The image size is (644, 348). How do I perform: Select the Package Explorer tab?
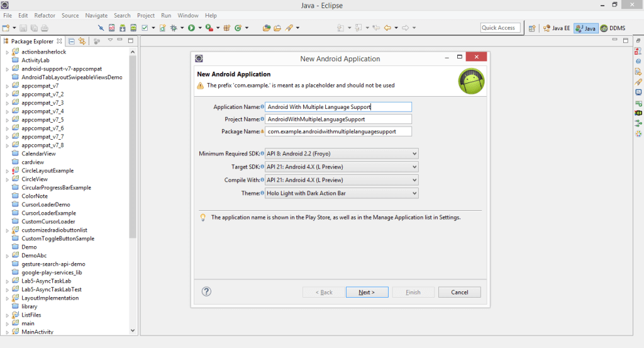(32, 41)
